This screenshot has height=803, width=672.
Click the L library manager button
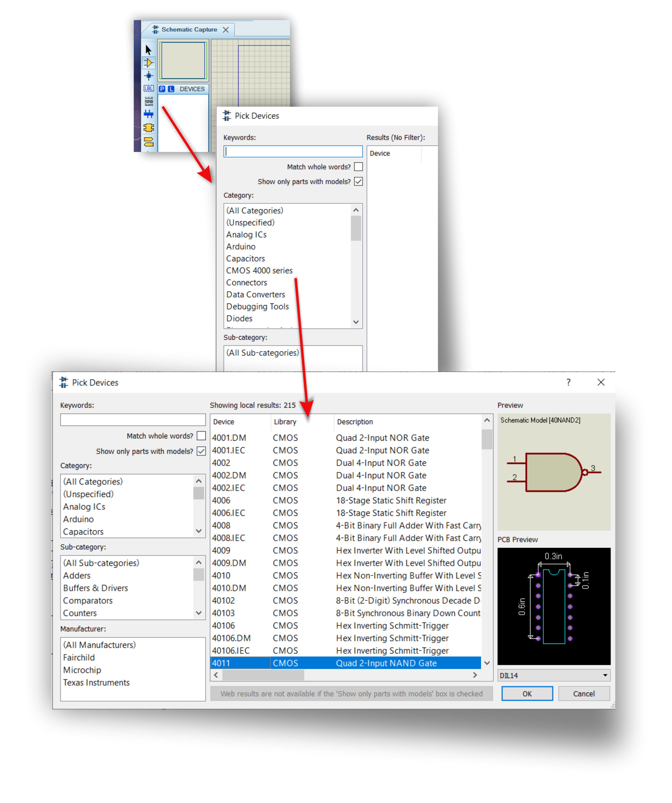click(x=171, y=89)
